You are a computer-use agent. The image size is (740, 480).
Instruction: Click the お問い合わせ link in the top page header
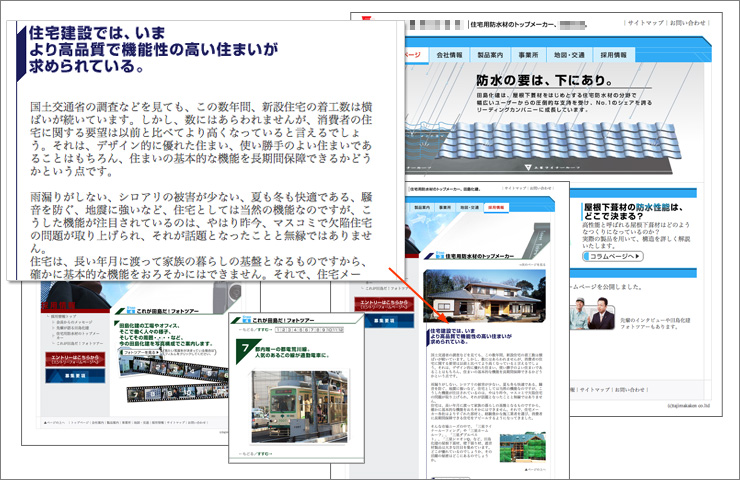tap(688, 23)
